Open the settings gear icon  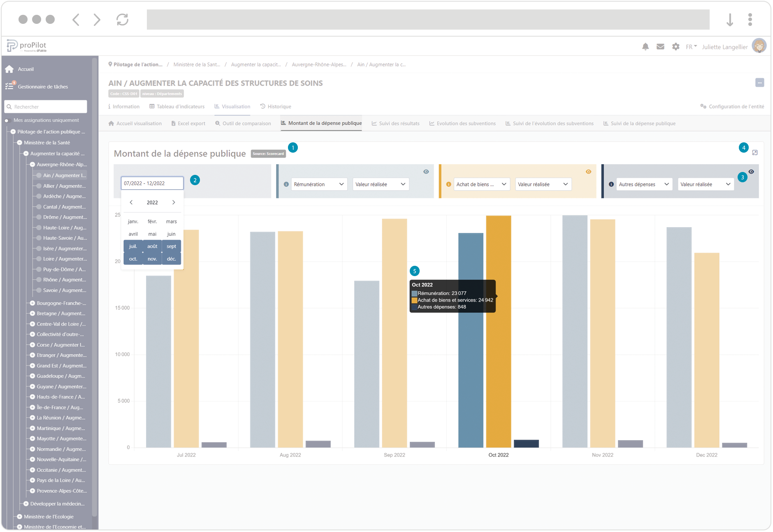[676, 47]
